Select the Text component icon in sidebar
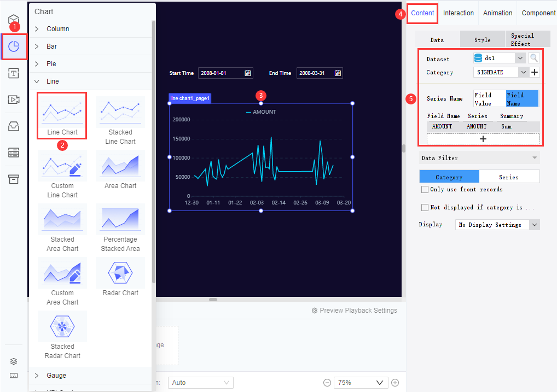This screenshot has height=392, width=557. (14, 73)
